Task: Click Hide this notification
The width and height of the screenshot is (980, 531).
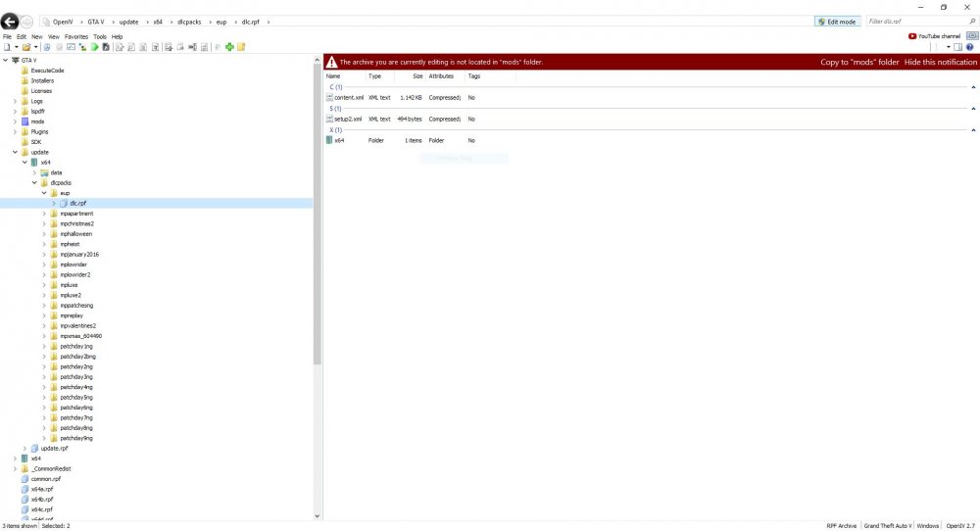Action: tap(940, 62)
